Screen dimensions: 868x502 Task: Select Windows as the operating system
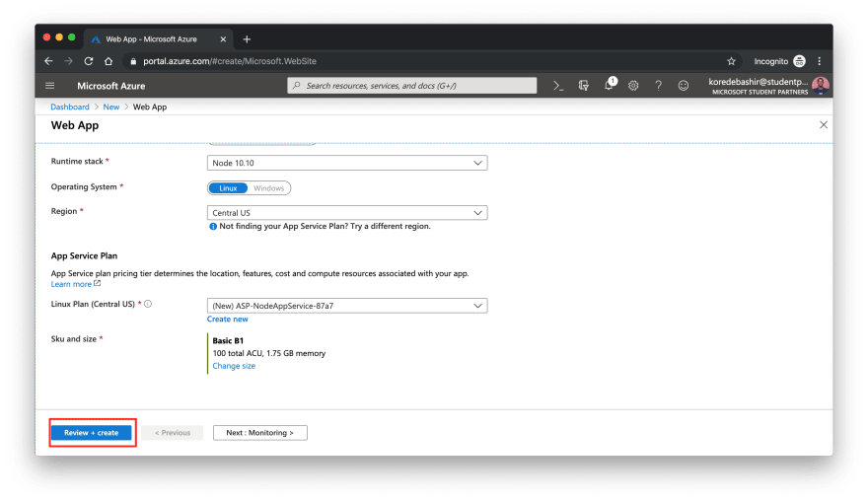(x=269, y=188)
